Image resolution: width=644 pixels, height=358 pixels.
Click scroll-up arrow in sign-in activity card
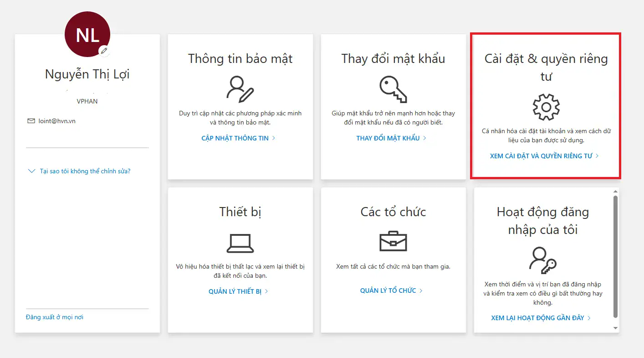coord(615,192)
